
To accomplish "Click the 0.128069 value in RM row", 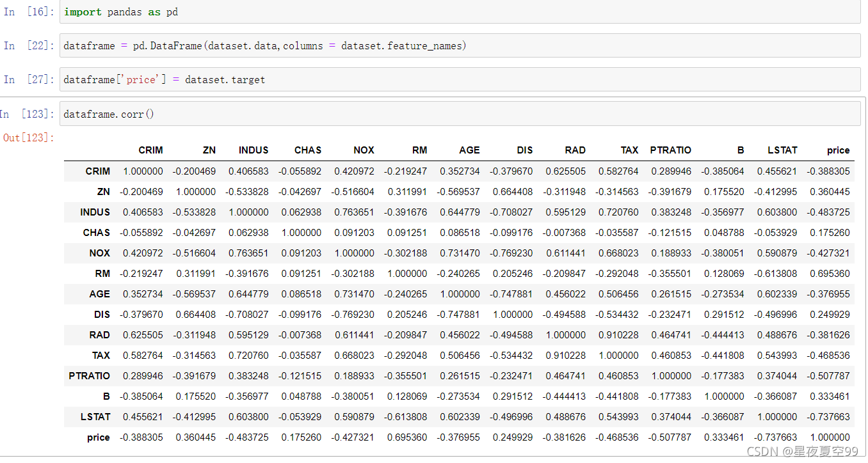I will point(724,274).
